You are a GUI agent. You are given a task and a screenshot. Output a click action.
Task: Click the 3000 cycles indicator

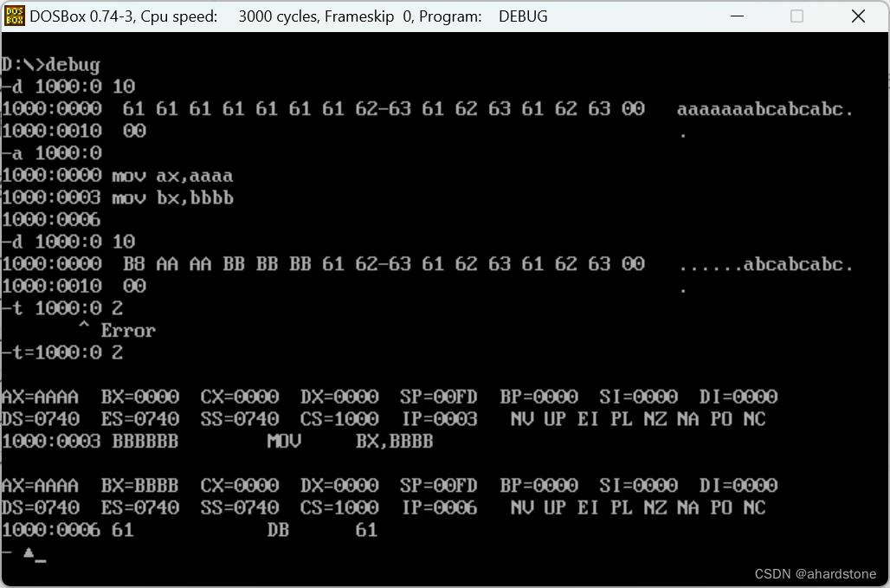click(x=274, y=16)
